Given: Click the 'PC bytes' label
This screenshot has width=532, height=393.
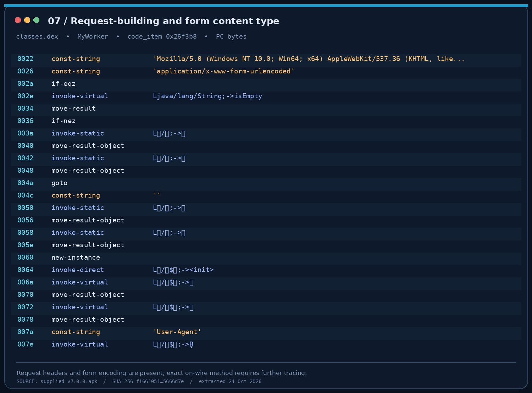Looking at the screenshot, I should click(231, 37).
